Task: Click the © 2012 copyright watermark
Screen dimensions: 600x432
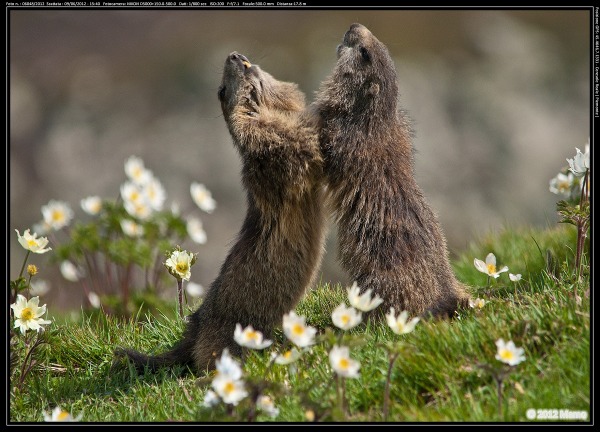Action: 556,413
